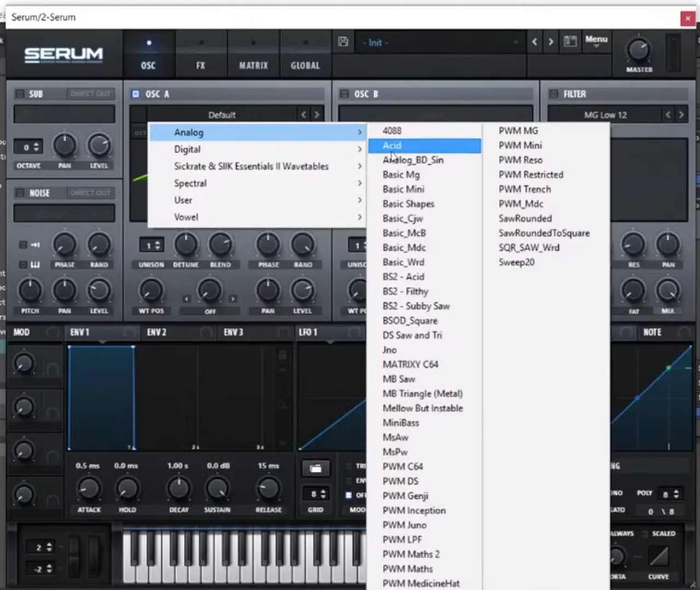The image size is (700, 590).
Task: Click the Noise Pitch knob
Action: coord(30,291)
